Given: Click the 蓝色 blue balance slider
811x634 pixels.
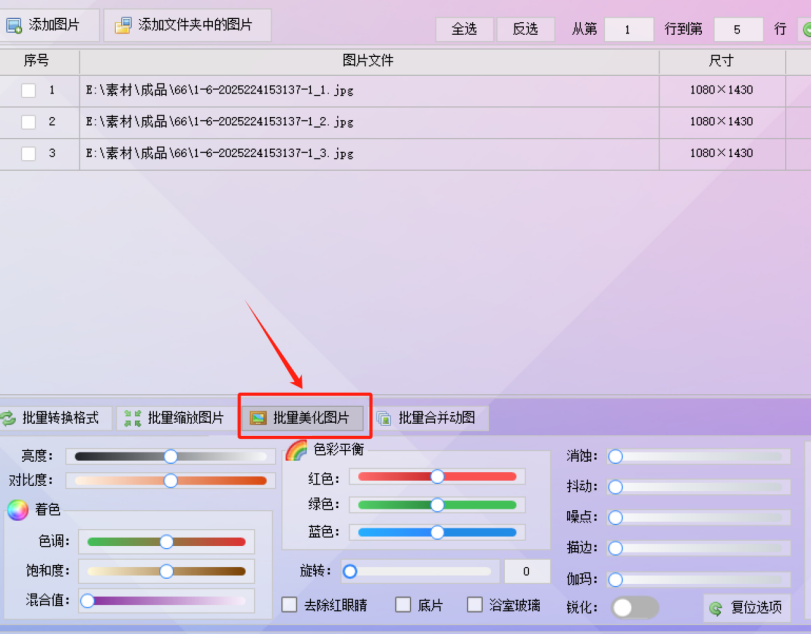Looking at the screenshot, I should click(437, 532).
